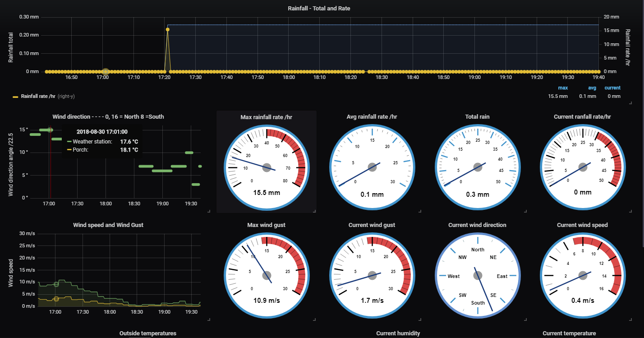Click the Current wind gust gauge dial
The image size is (644, 338).
372,275
